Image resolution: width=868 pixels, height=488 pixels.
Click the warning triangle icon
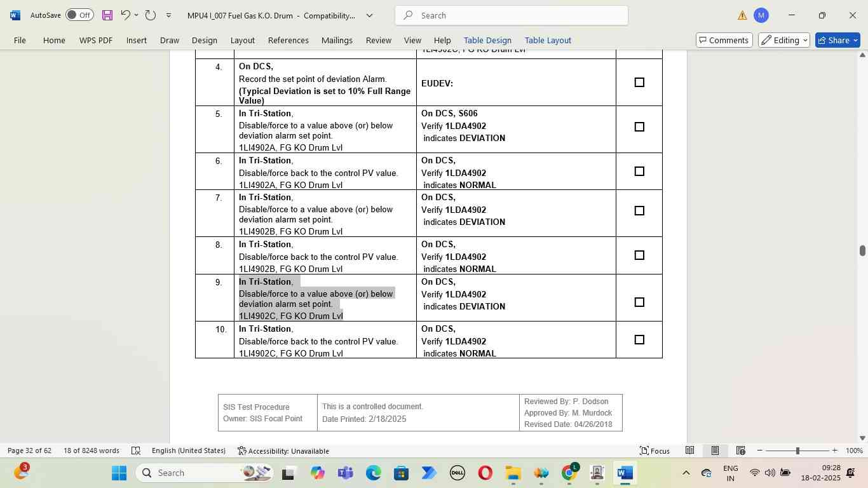[x=742, y=15]
